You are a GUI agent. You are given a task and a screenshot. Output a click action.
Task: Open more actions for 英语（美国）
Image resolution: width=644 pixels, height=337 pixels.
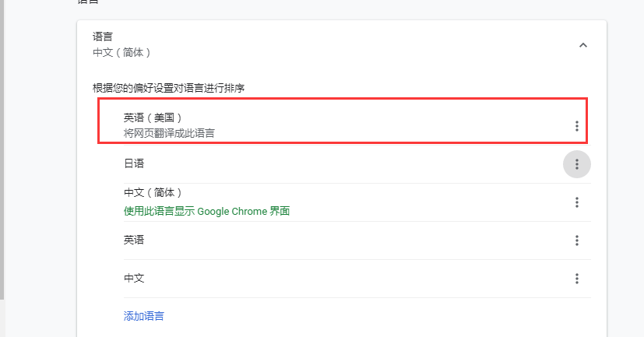tap(576, 126)
